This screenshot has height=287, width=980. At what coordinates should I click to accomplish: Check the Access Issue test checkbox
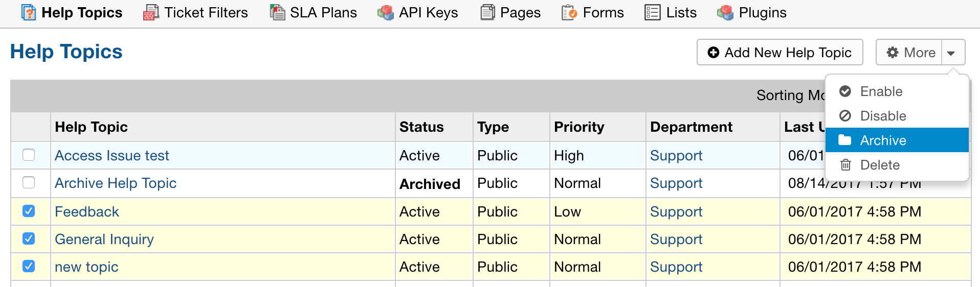tap(29, 155)
